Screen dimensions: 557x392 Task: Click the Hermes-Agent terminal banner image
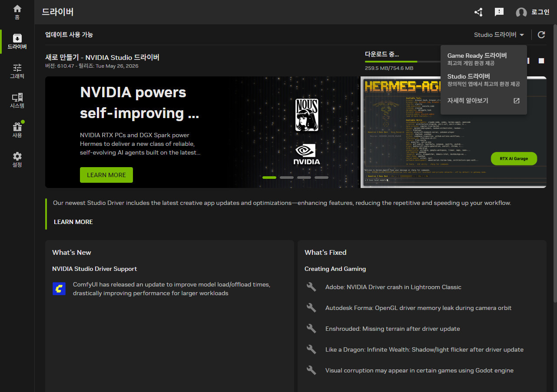(453, 132)
